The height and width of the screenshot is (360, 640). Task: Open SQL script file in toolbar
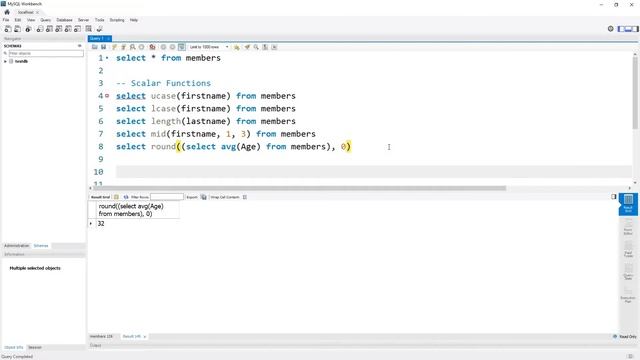[18, 29]
